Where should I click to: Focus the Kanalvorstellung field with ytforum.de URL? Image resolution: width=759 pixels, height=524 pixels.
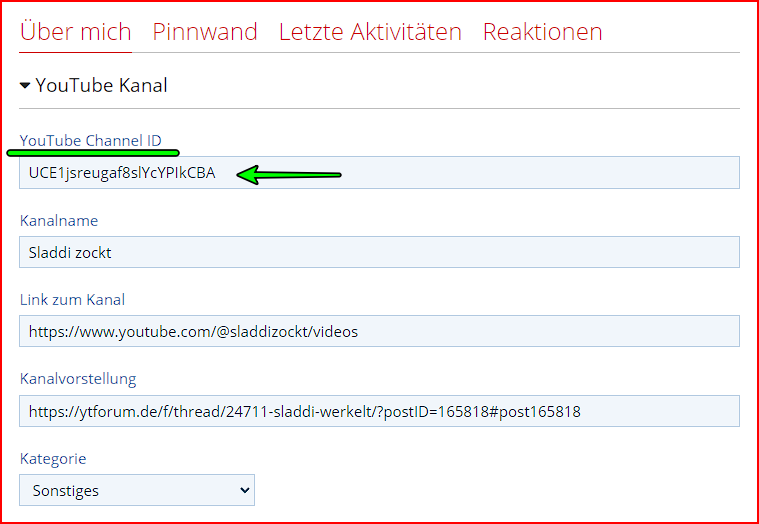click(650, 411)
